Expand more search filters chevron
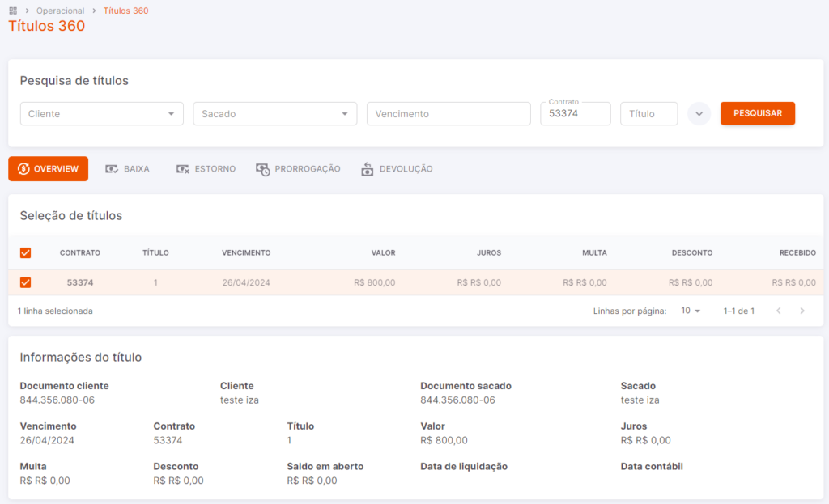This screenshot has width=829, height=504. pyautogui.click(x=699, y=113)
